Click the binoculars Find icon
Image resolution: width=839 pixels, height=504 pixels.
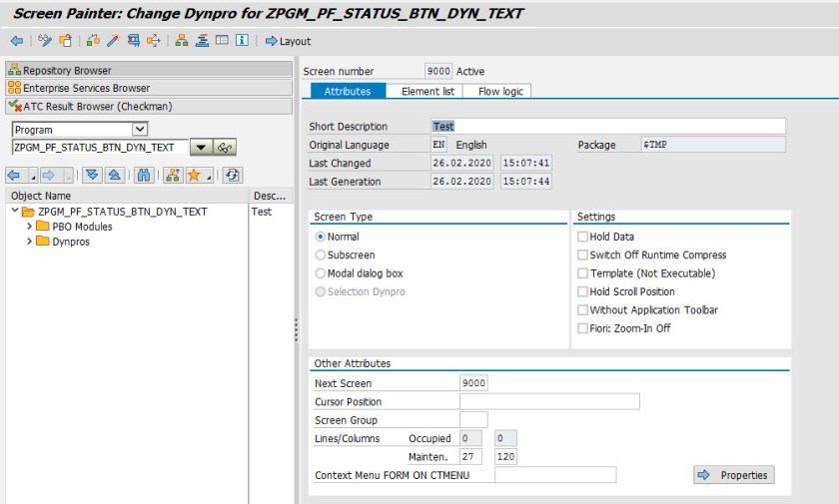pyautogui.click(x=144, y=175)
